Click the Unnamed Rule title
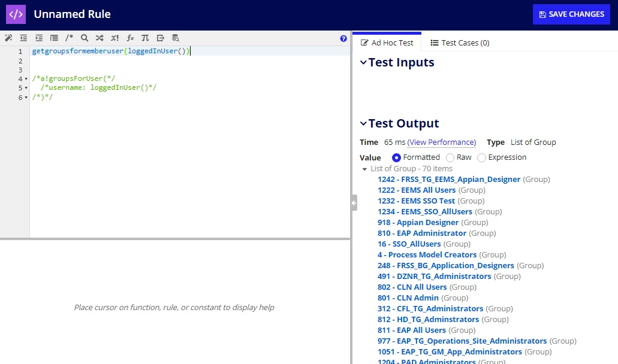618x364 pixels. pyautogui.click(x=72, y=14)
